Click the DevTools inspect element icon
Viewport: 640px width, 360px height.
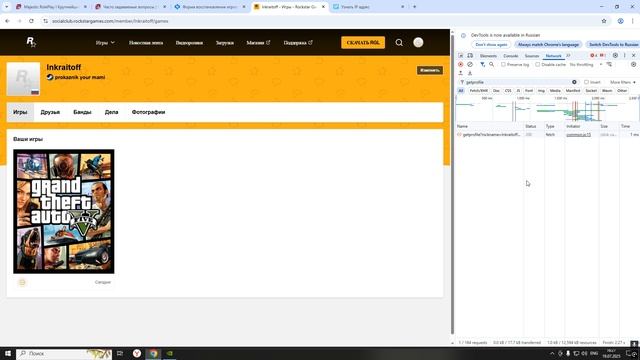pyautogui.click(x=460, y=56)
